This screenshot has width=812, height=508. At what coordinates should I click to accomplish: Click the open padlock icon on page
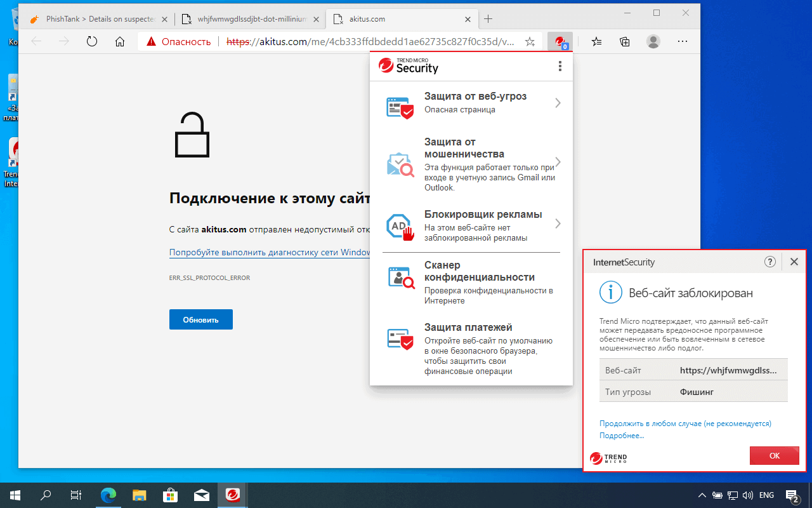[192, 135]
